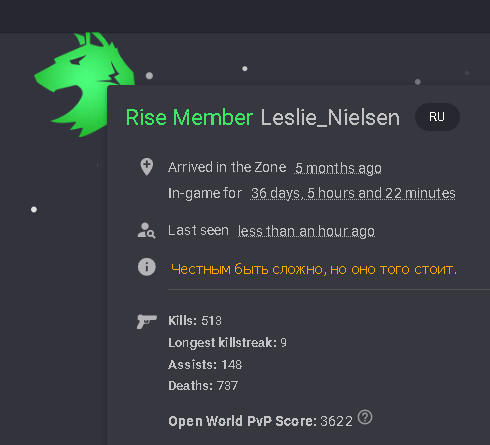Open the PvP Score help question mark
This screenshot has width=490, height=445.
tap(365, 417)
